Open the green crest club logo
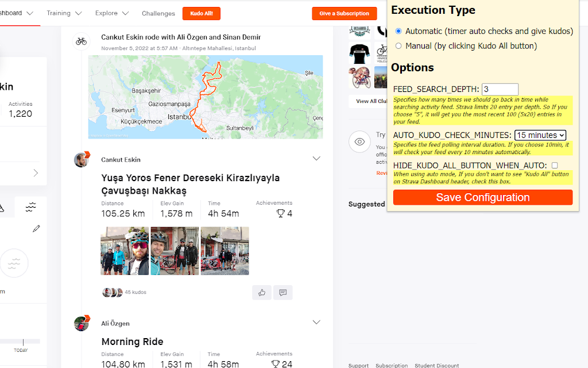The height and width of the screenshot is (368, 588). (x=359, y=32)
